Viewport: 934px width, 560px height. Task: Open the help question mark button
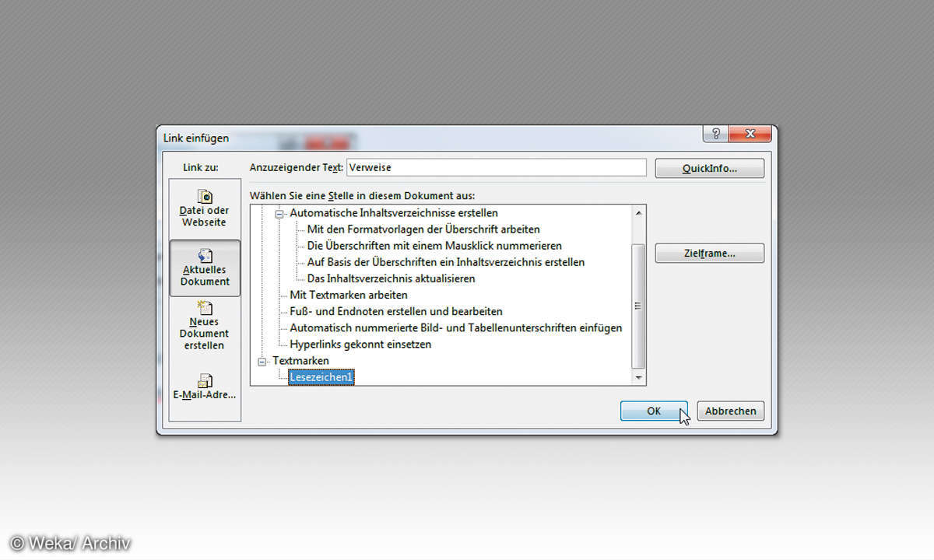tap(715, 134)
